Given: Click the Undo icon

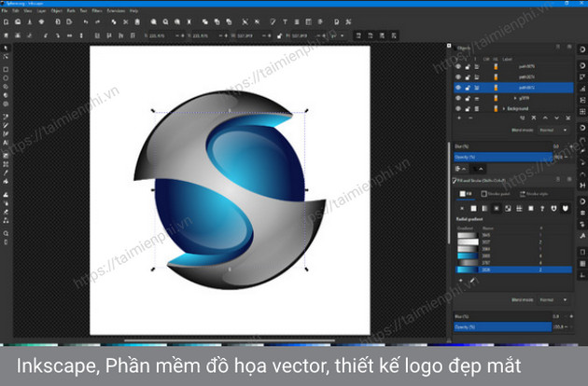Looking at the screenshot, I should (86, 22).
